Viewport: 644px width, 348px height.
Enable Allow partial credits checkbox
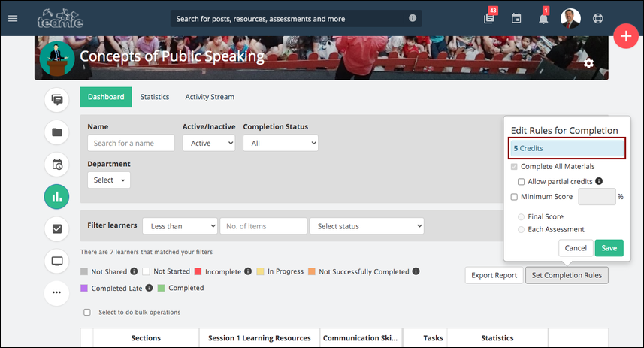(521, 182)
